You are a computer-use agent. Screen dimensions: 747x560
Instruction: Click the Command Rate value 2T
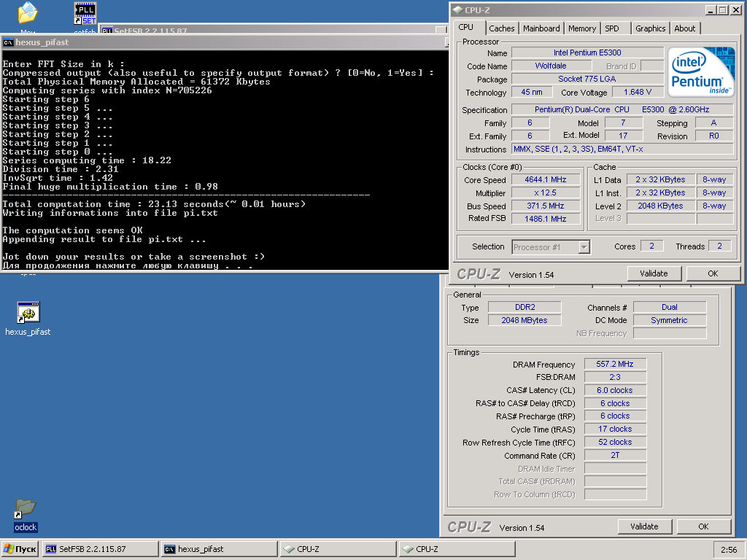tap(615, 455)
